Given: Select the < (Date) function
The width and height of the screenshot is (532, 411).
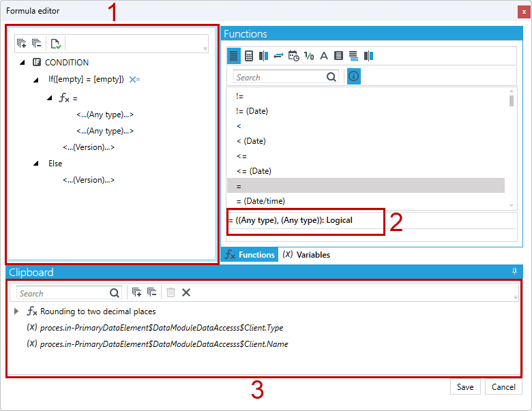Looking at the screenshot, I should tap(366, 141).
